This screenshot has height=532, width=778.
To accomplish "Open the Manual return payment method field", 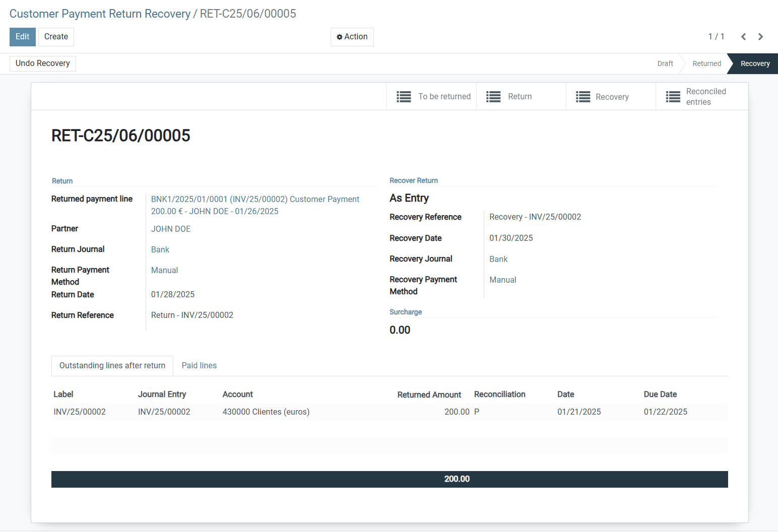I will [164, 270].
